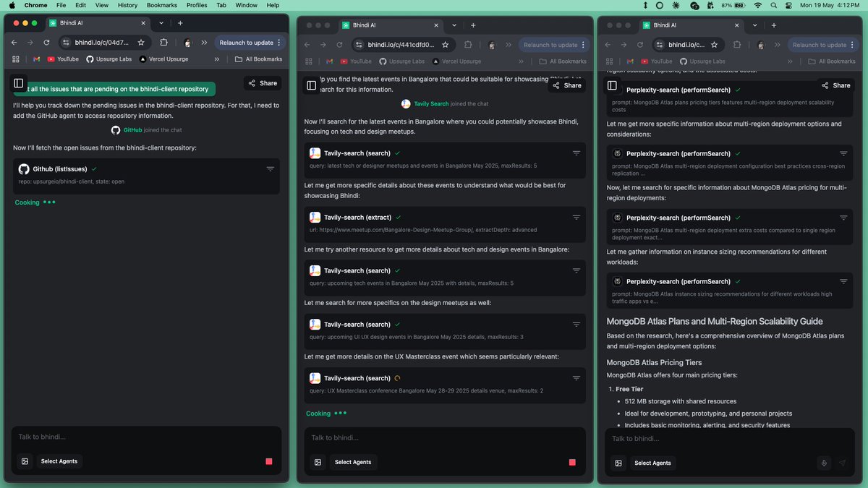Open the tab search dropdown in the left window
Viewport: 868px width, 488px height.
tap(161, 23)
